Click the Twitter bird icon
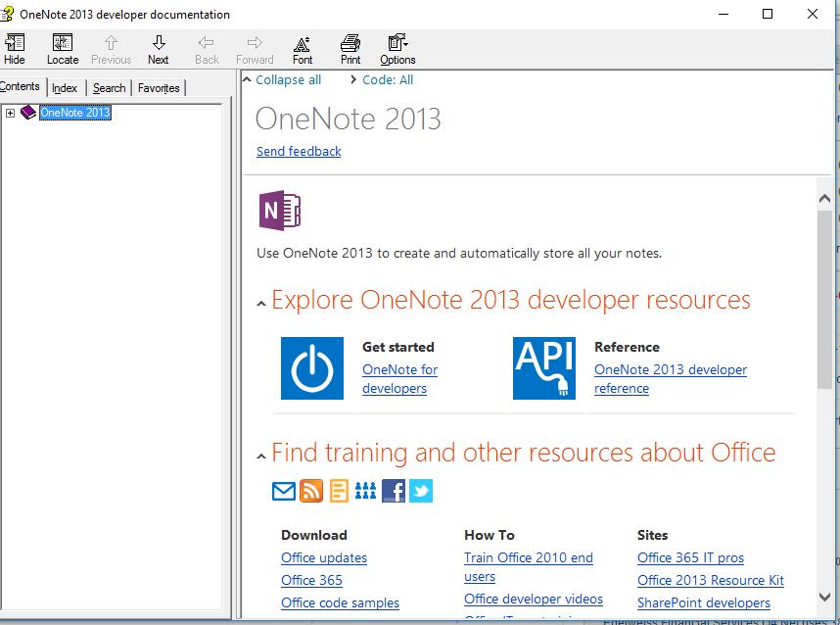Viewport: 840px width, 625px height. [421, 491]
